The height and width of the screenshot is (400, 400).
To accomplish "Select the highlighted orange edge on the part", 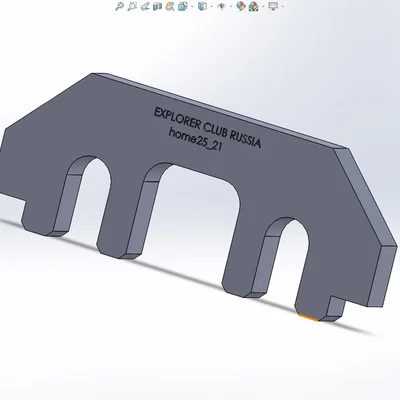I will point(308,318).
